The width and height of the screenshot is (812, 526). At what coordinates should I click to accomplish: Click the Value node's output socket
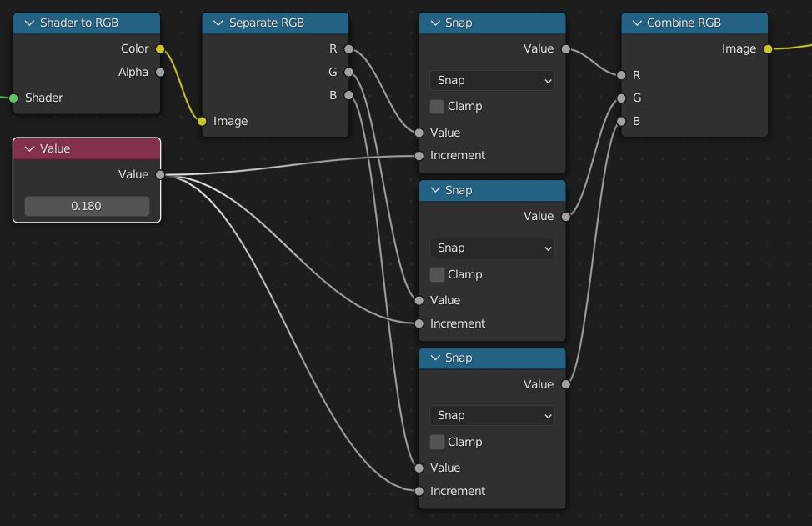(x=160, y=175)
